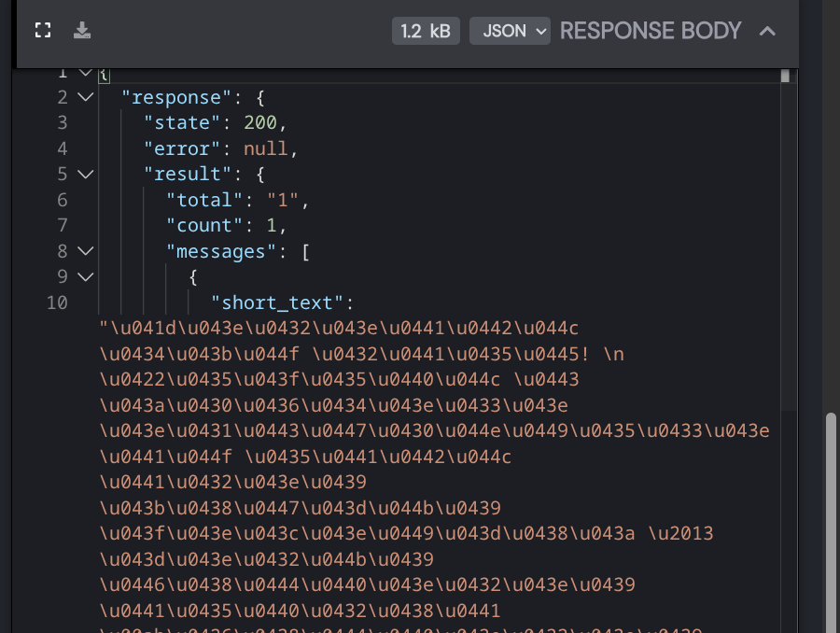Collapse the "response" object fold arrow
The height and width of the screenshot is (633, 840).
85,97
